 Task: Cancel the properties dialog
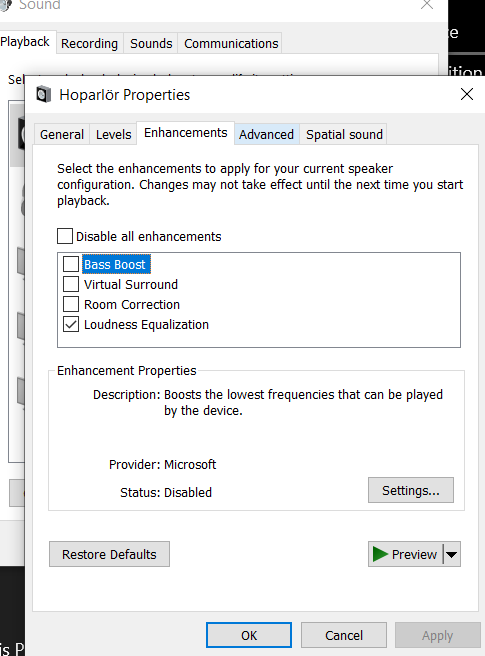coord(344,636)
